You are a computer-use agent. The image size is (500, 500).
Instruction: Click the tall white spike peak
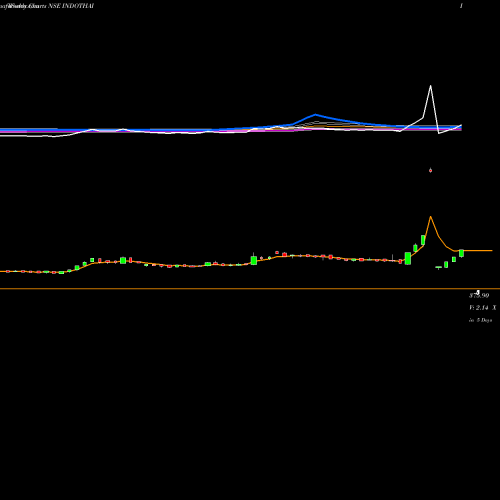tap(430, 86)
